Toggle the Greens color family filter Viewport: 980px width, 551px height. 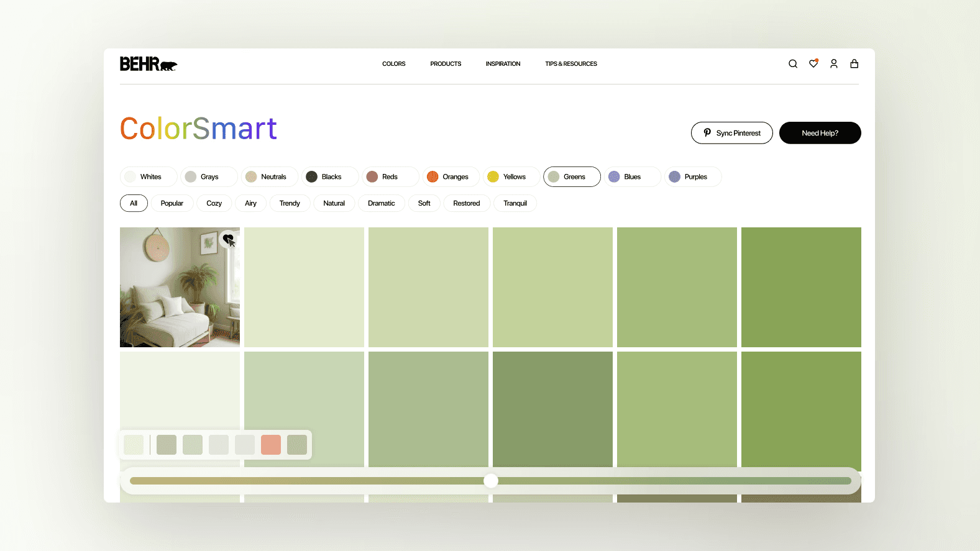click(x=572, y=177)
